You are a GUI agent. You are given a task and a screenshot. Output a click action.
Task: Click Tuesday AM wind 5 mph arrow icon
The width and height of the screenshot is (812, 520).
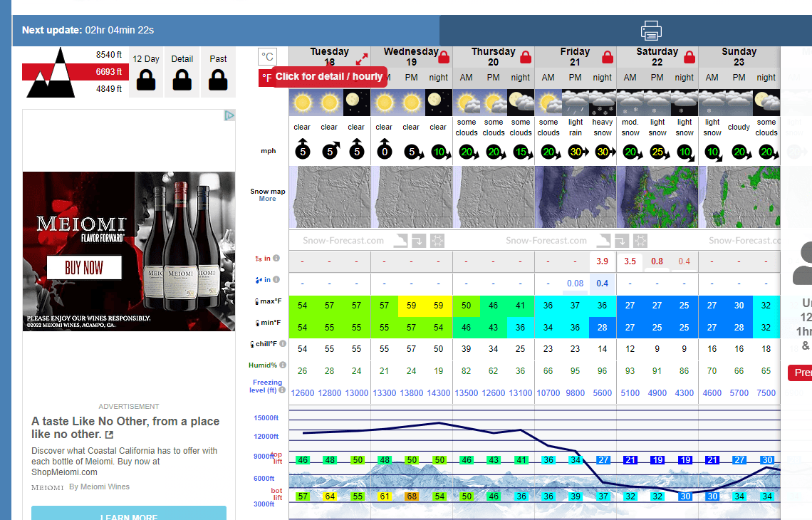coord(303,150)
